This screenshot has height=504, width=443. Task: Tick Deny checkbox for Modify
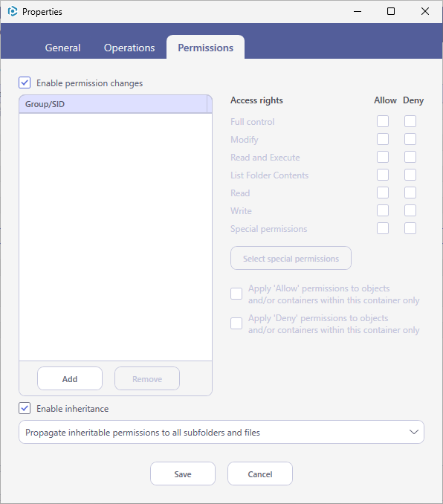(x=410, y=139)
